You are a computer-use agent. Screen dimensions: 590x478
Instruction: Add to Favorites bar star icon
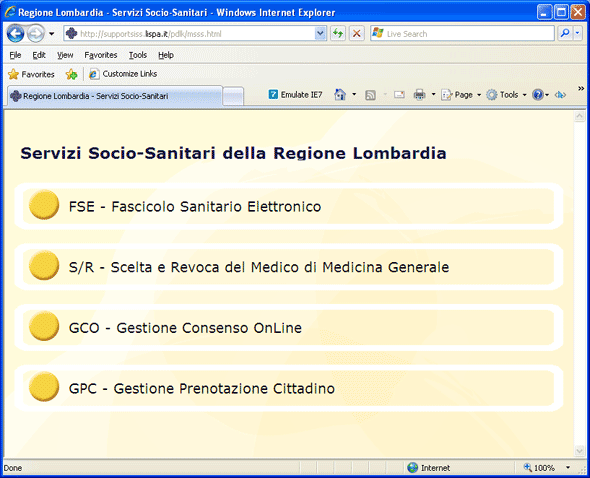coord(71,74)
